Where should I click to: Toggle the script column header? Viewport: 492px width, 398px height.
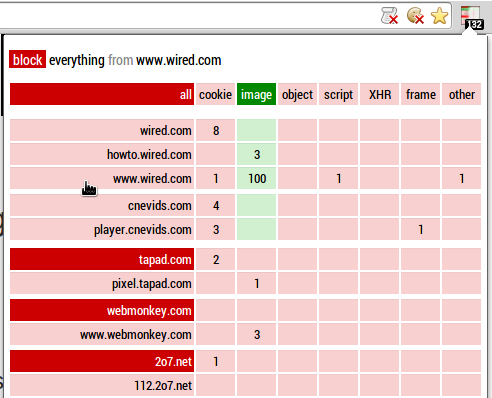point(338,94)
